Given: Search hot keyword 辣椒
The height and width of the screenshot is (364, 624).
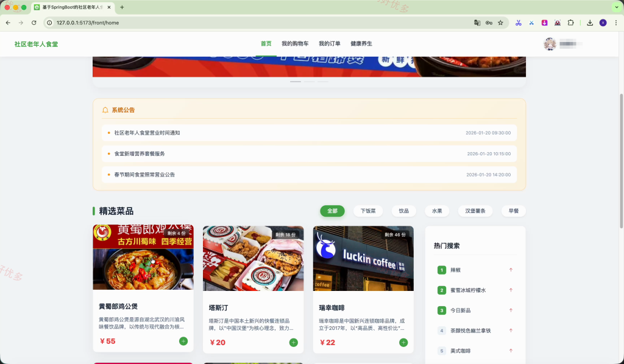Looking at the screenshot, I should [x=456, y=270].
